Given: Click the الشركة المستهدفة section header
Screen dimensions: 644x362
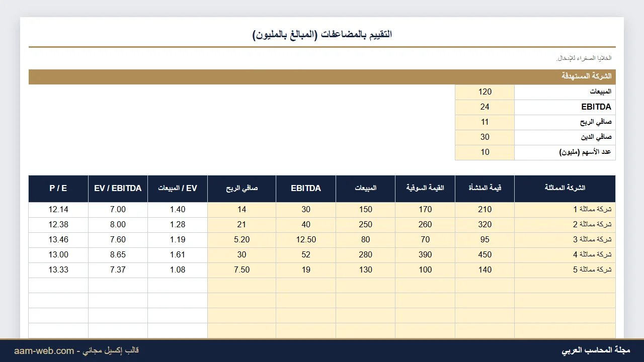Looking at the screenshot, I should (x=322, y=77).
